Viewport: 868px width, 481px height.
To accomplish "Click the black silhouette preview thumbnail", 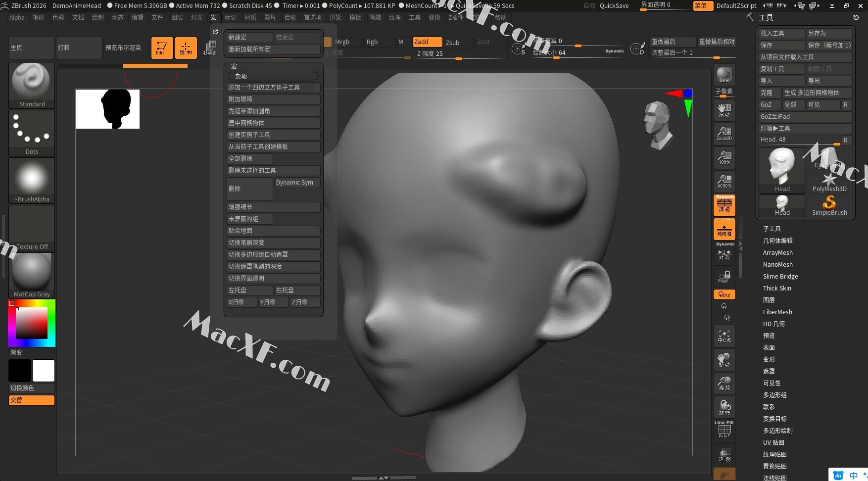I will point(108,109).
